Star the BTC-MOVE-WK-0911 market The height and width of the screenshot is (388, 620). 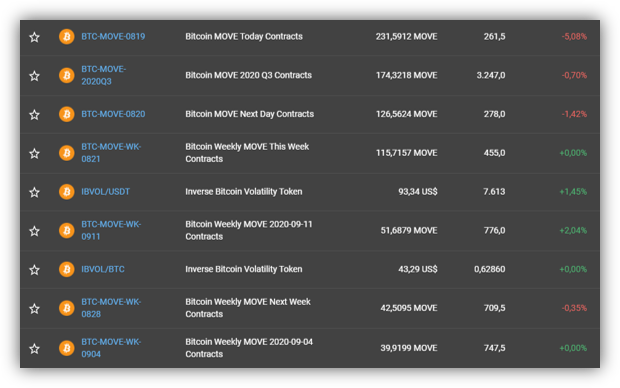coord(34,231)
